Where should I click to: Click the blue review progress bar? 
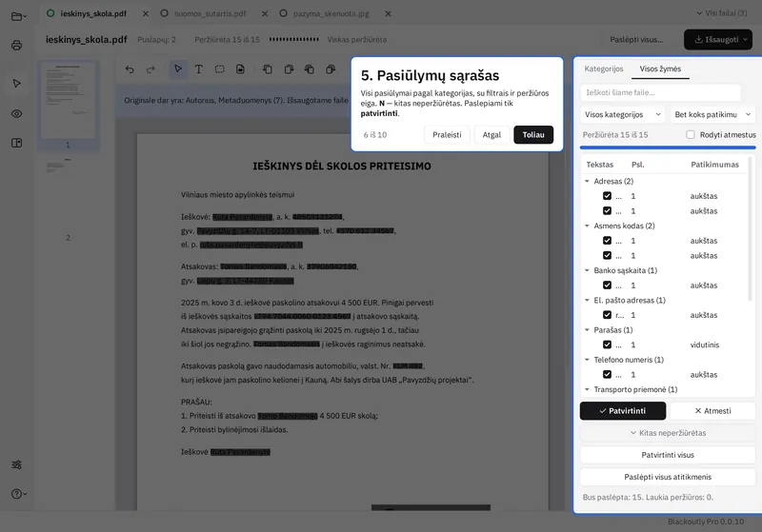pyautogui.click(x=668, y=148)
